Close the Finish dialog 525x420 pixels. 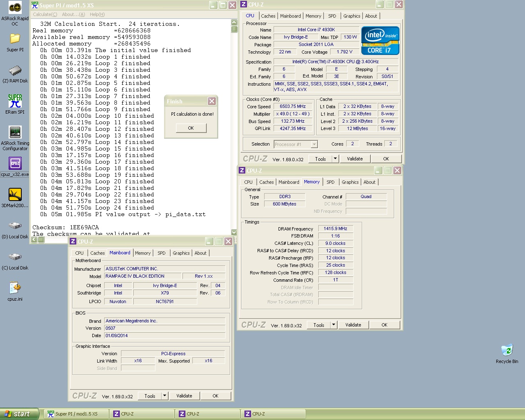pos(212,101)
